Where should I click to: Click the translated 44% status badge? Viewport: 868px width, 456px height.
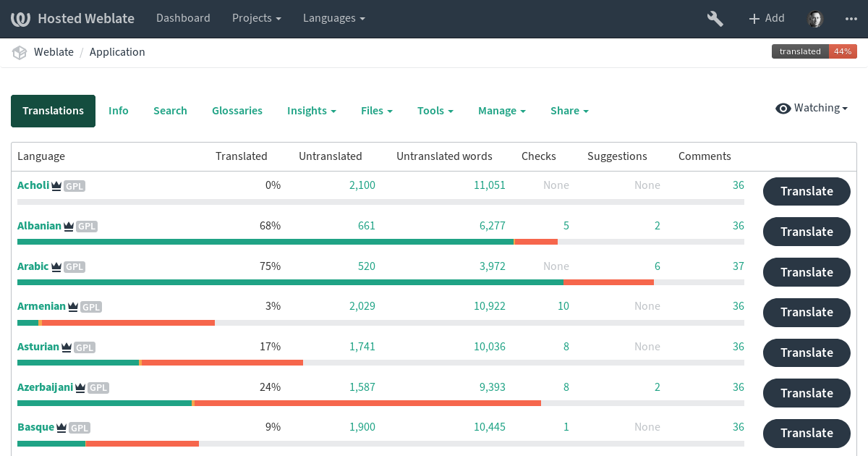pos(814,51)
